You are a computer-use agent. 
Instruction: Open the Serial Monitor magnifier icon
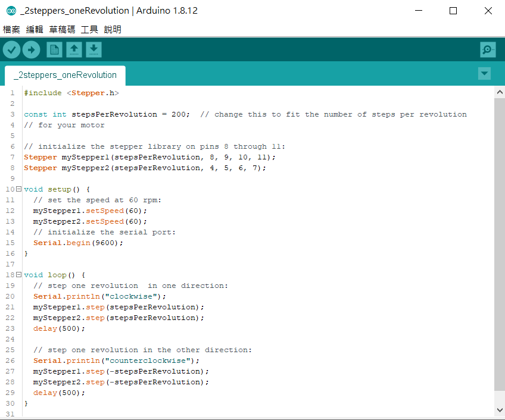point(488,50)
